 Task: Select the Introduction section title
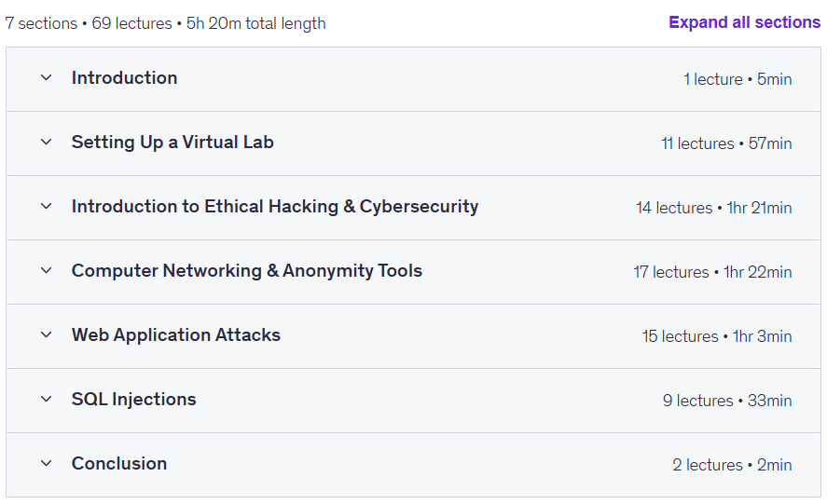pyautogui.click(x=125, y=78)
